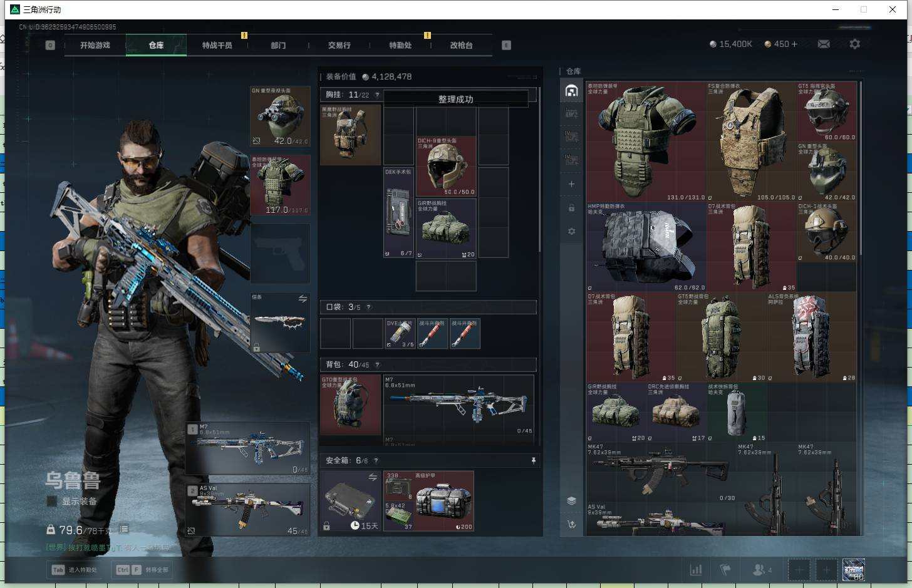Select DRC先进侦察胸挂 in warehouse
This screenshot has width=912, height=588.
pos(676,412)
